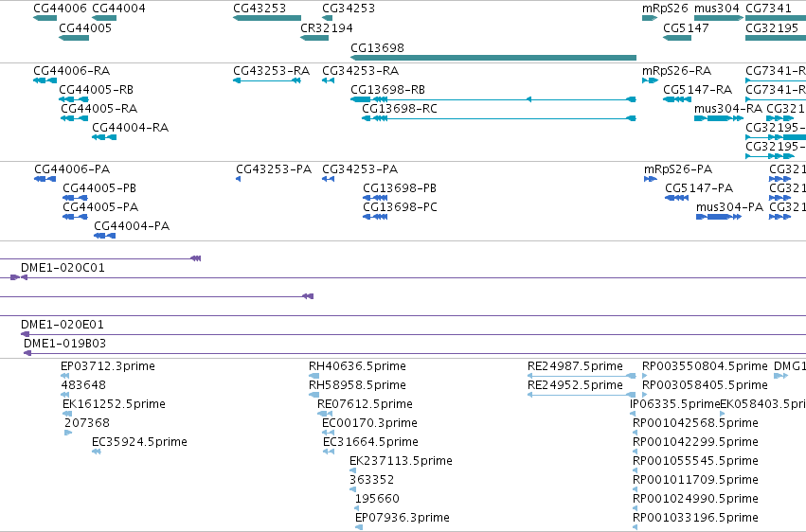Click the CG44005-PB protein label
The width and height of the screenshot is (806, 532).
click(99, 188)
